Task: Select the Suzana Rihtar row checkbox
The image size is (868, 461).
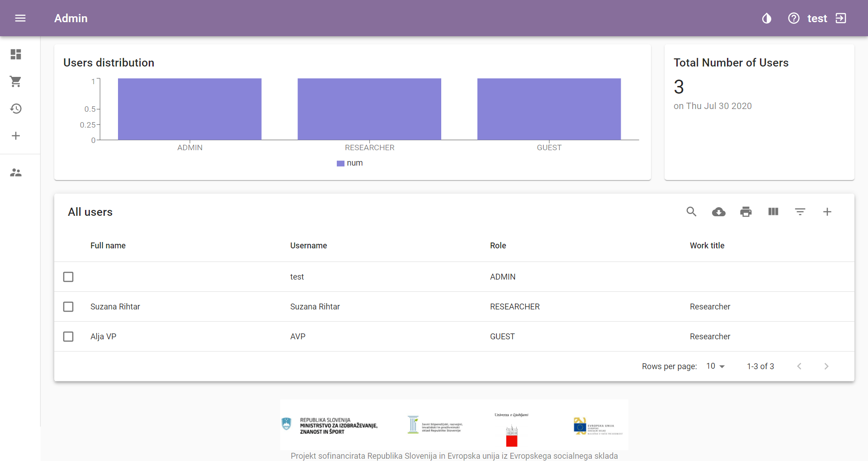Action: click(x=68, y=307)
